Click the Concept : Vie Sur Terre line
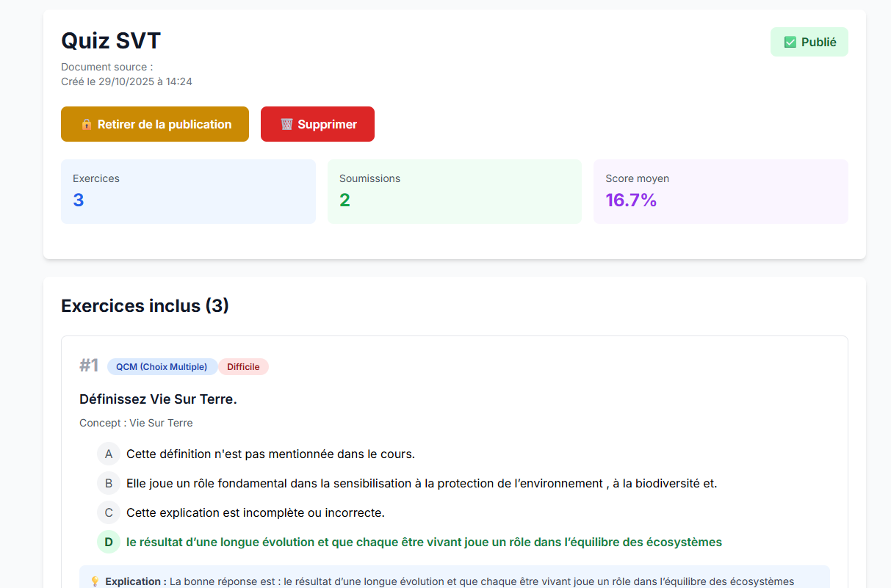This screenshot has height=588, width=891. pyautogui.click(x=136, y=423)
